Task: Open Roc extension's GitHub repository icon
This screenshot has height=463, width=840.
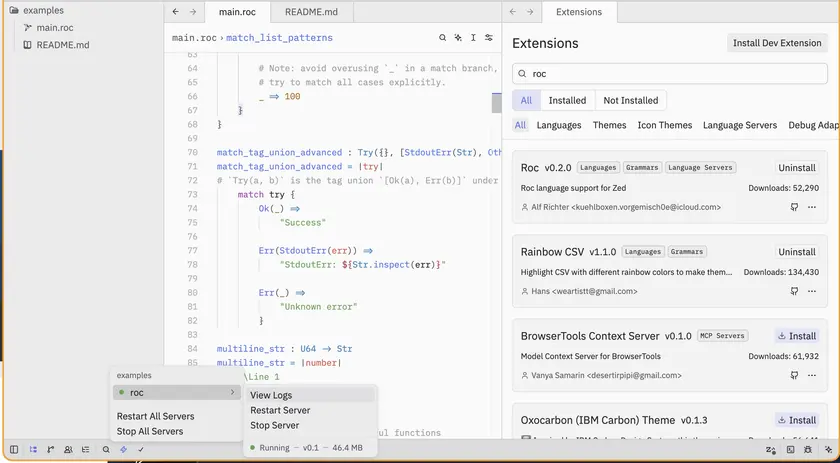Action: coord(794,207)
